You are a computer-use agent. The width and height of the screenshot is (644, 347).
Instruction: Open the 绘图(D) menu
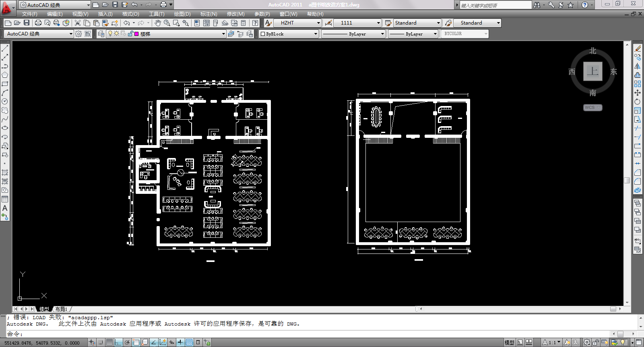(182, 14)
